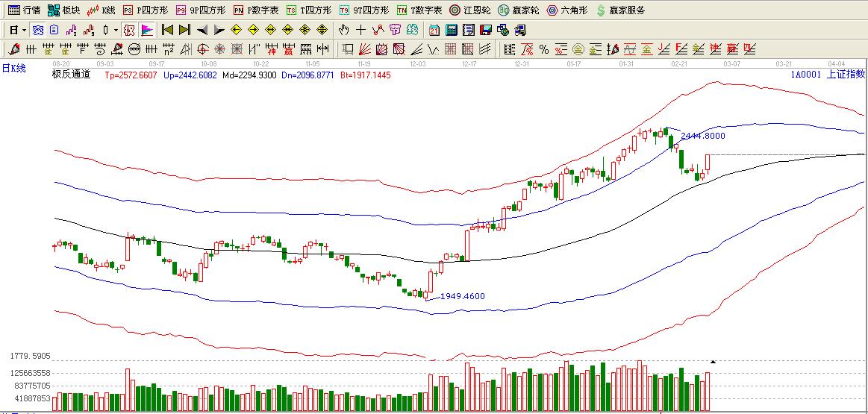This screenshot has width=868, height=414.
Task: Click the 日K线 period label
Action: pyautogui.click(x=13, y=68)
